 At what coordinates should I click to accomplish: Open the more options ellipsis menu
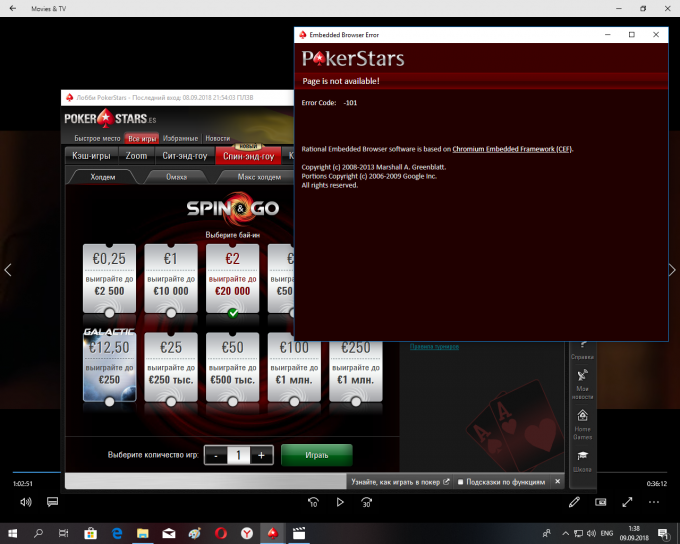pyautogui.click(x=654, y=502)
